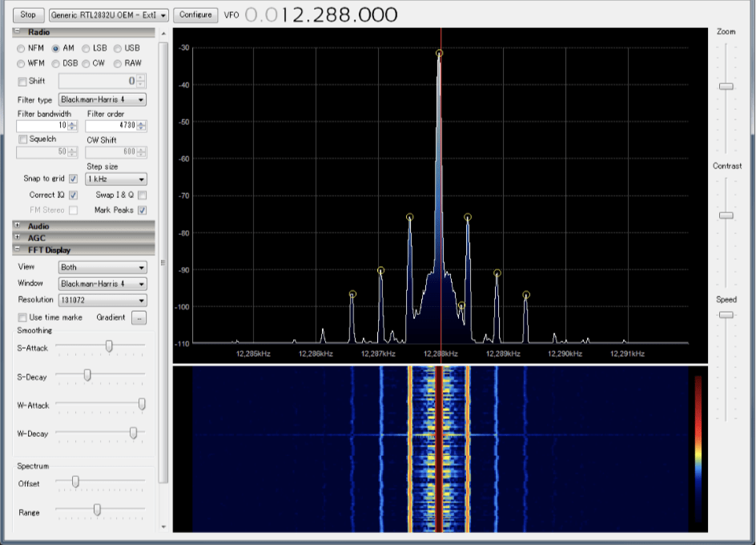Click the scroll-up arrow of the side panel

click(163, 34)
